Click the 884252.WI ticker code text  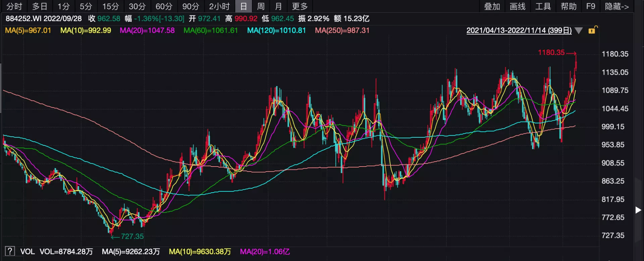point(23,19)
